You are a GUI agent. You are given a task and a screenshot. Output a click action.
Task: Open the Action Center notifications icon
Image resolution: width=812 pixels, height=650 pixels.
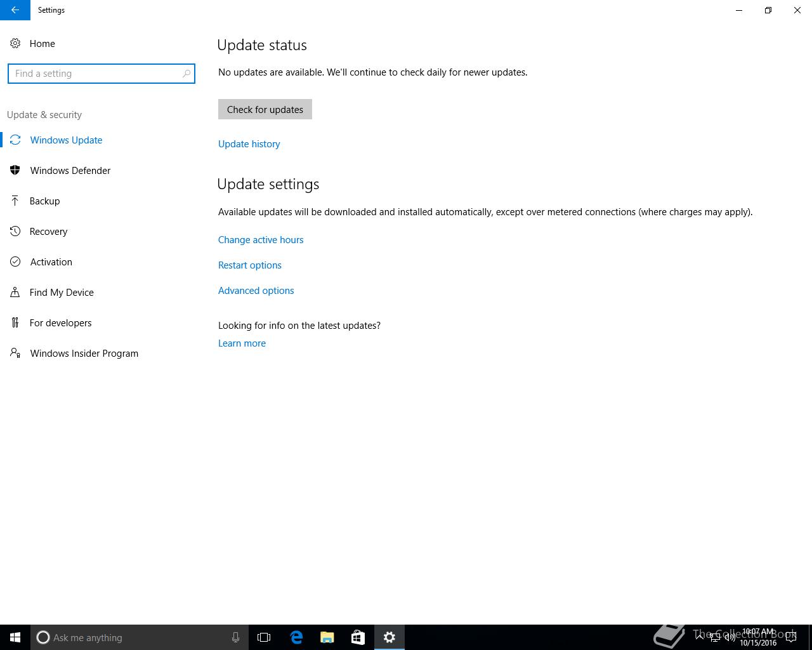pyautogui.click(x=791, y=637)
